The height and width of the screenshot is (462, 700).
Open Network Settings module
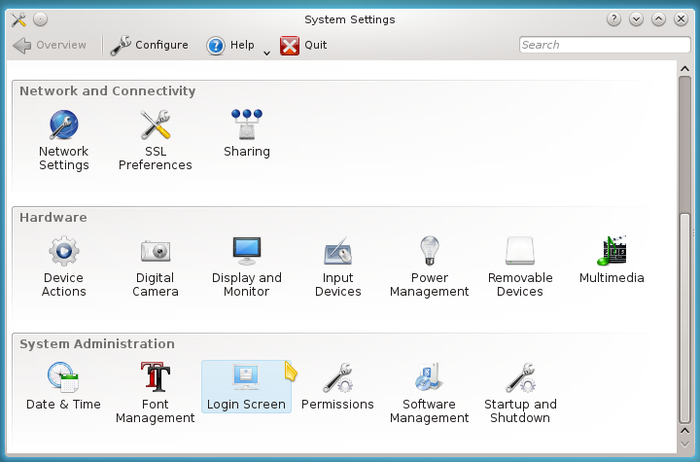(x=64, y=140)
